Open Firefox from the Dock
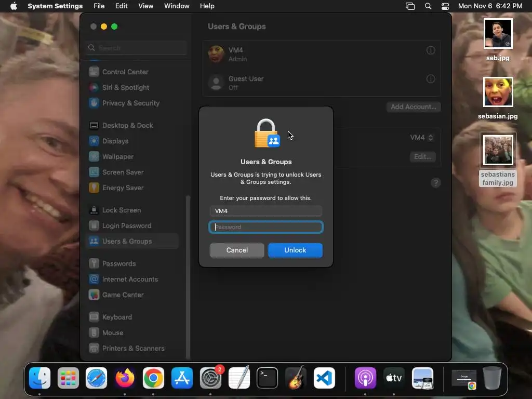 pyautogui.click(x=125, y=378)
